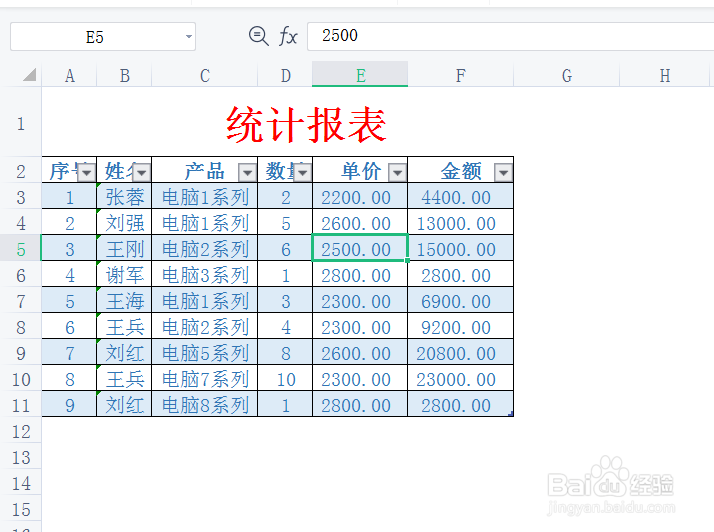Select row 11 header
The height and width of the screenshot is (532, 714).
click(20, 405)
